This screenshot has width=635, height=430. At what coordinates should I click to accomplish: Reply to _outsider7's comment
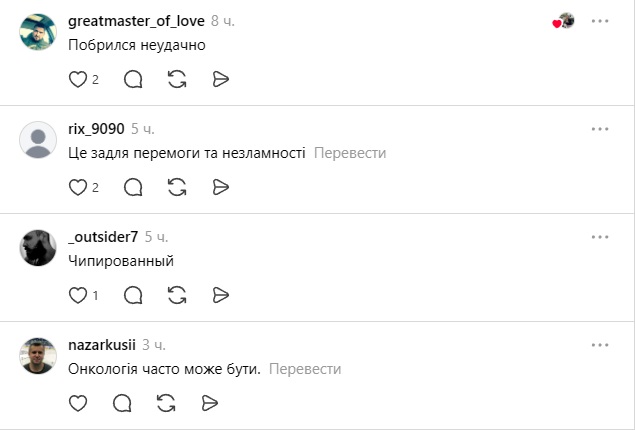tap(133, 295)
